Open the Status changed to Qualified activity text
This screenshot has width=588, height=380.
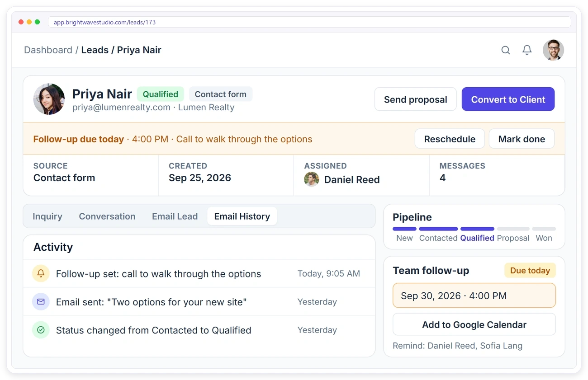point(153,330)
